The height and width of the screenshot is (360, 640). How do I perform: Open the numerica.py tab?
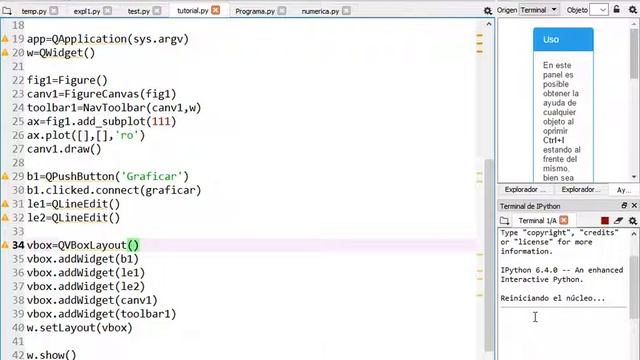[320, 11]
